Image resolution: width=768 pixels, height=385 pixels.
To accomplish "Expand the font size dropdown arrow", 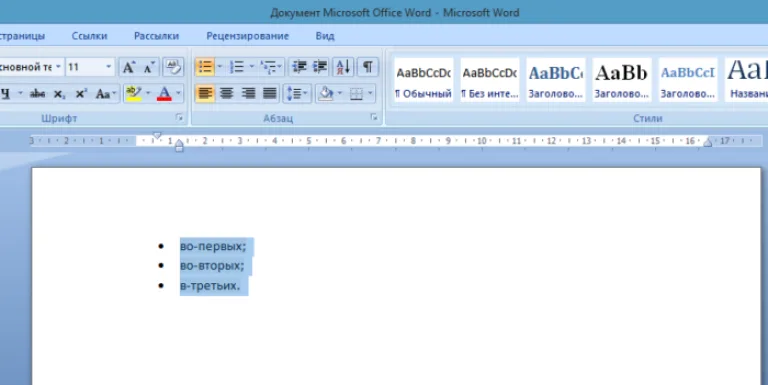I will 109,67.
